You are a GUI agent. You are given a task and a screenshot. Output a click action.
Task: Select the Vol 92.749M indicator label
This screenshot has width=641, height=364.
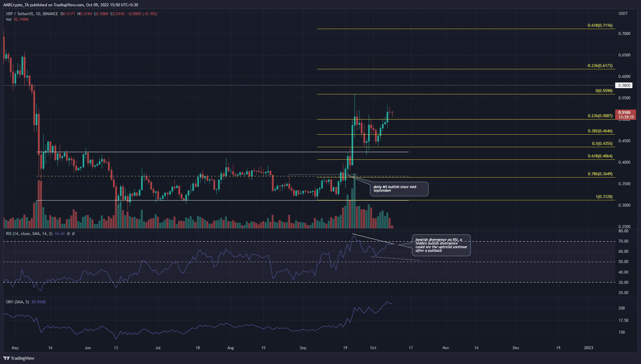17,19
